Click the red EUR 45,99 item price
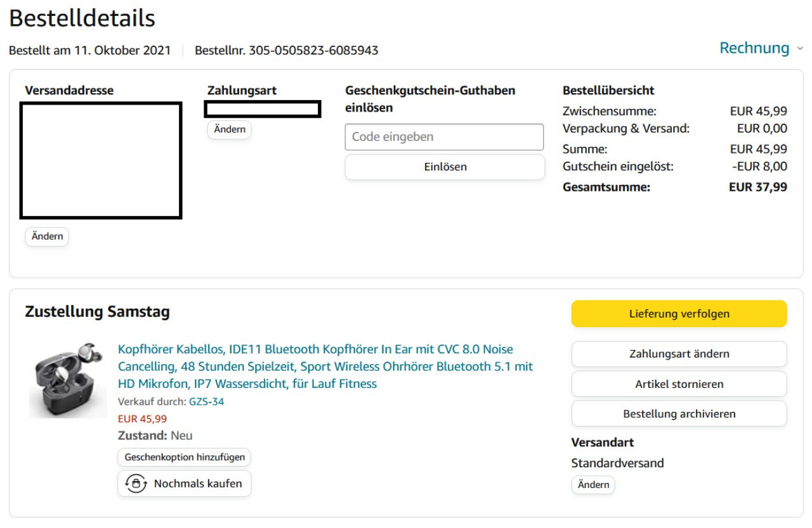 (142, 419)
